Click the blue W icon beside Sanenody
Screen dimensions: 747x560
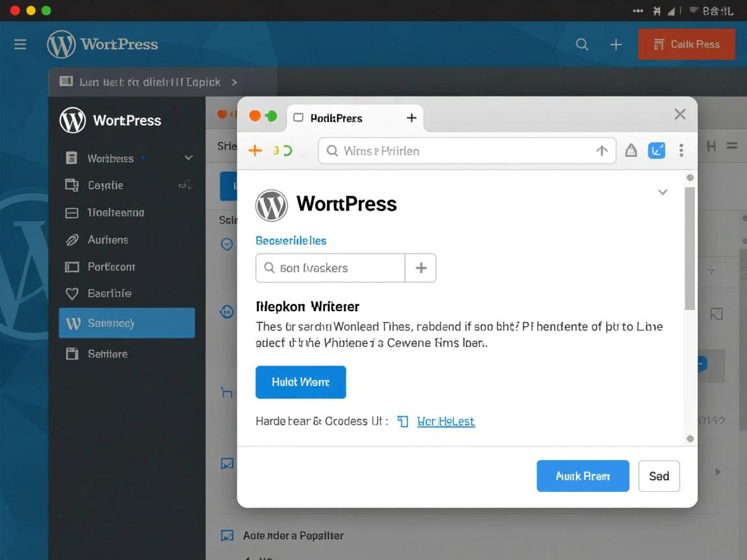coord(73,323)
